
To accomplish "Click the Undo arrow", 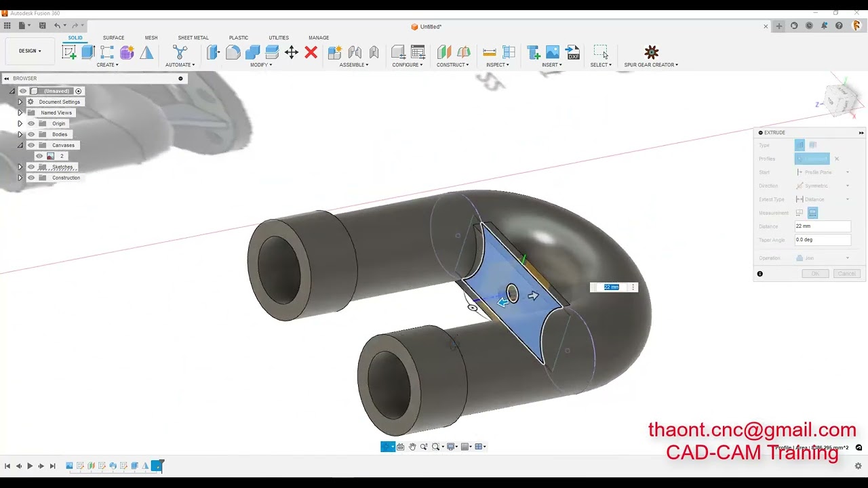I will pyautogui.click(x=58, y=26).
